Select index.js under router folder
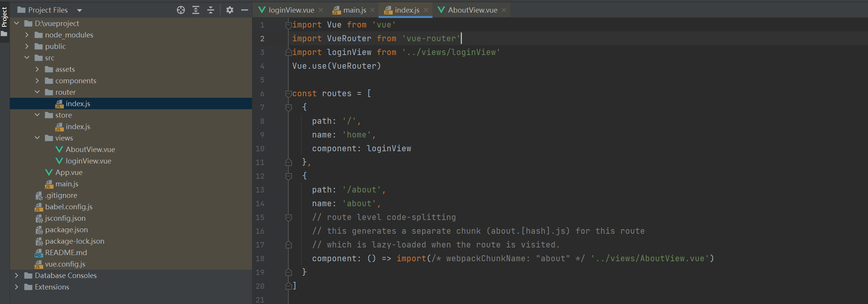The width and height of the screenshot is (868, 304). tap(131, 103)
